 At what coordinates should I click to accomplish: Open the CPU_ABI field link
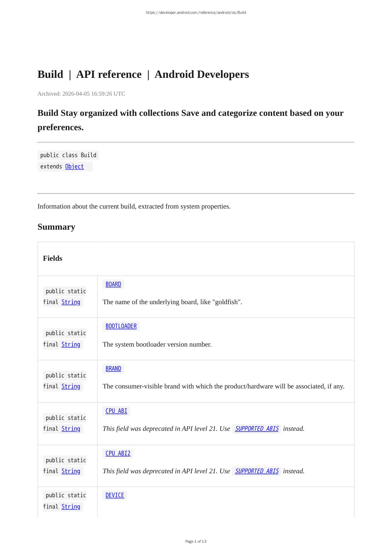click(x=116, y=411)
